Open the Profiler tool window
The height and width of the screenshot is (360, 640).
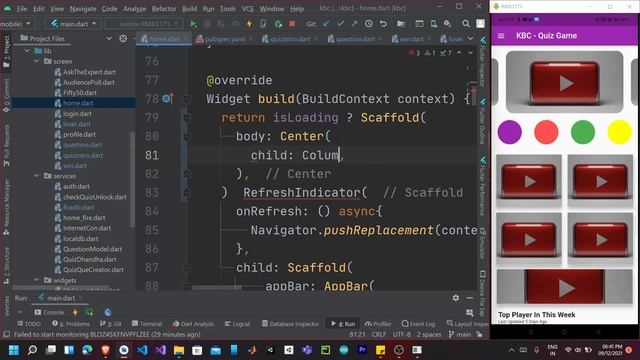378,324
